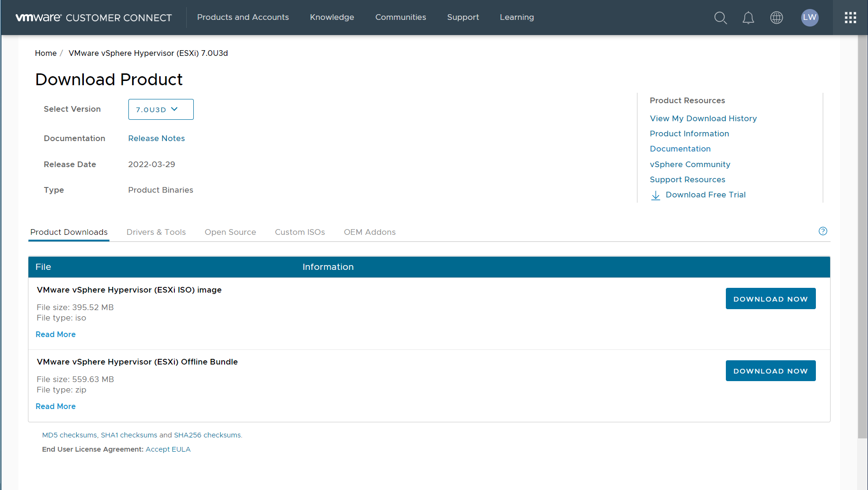868x490 pixels.
Task: Open the notifications bell icon
Action: (748, 18)
